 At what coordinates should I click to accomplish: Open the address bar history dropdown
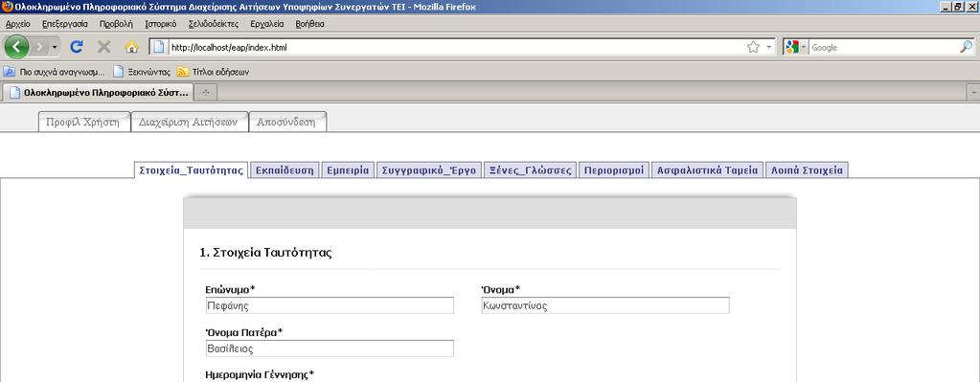pos(768,48)
